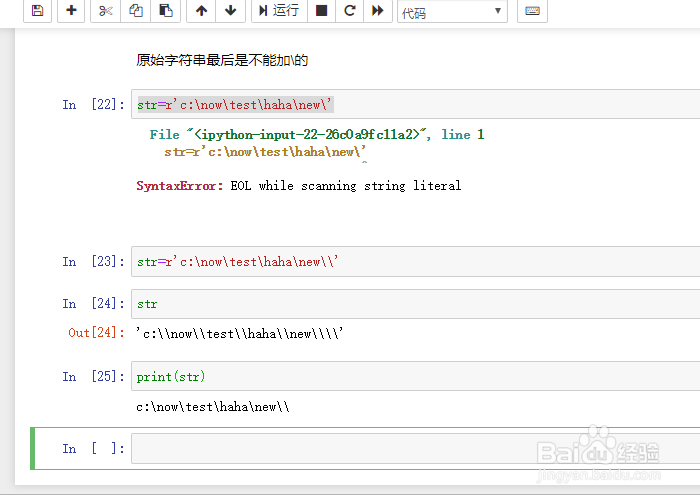This screenshot has width=700, height=500.
Task: Interrupt the kernel with the stop icon
Action: coord(321,10)
